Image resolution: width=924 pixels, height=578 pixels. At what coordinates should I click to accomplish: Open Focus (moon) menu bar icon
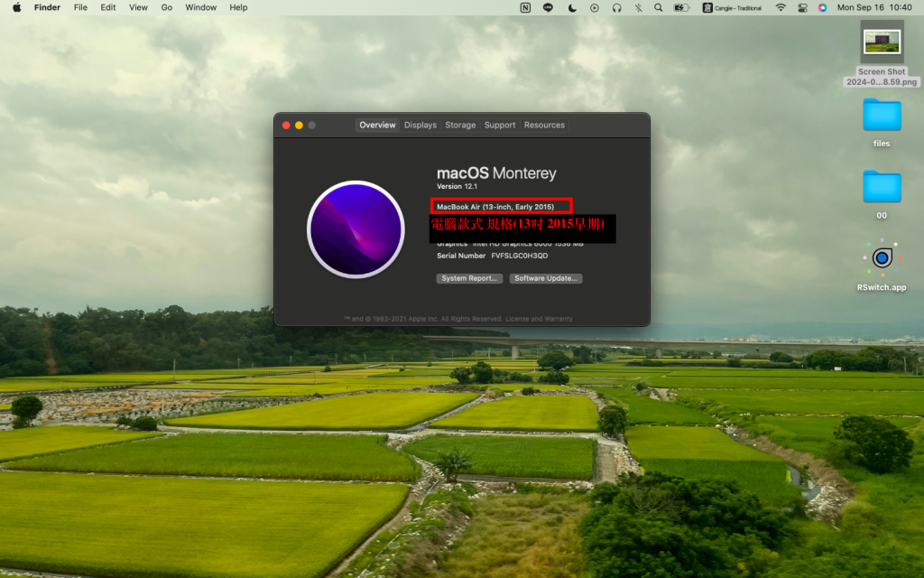[x=572, y=7]
